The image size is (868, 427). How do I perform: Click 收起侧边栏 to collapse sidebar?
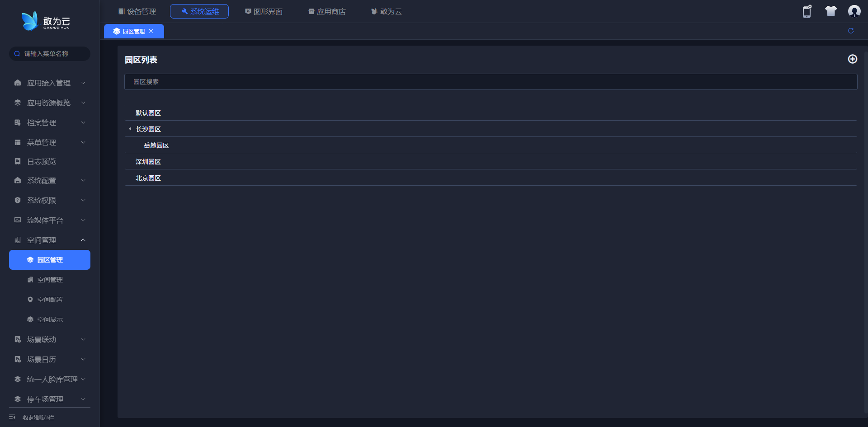tap(38, 418)
